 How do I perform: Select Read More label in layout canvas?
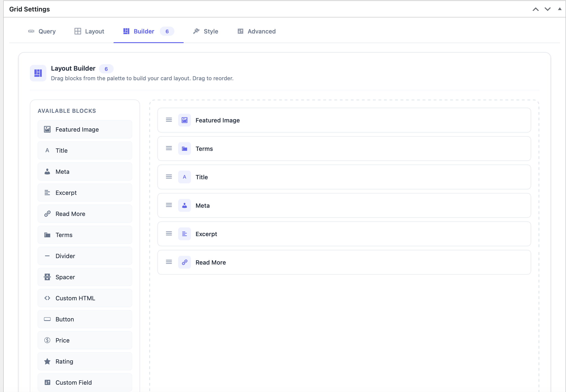tap(211, 262)
